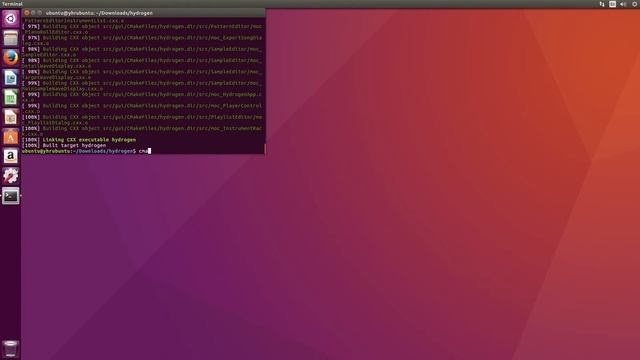This screenshot has width=640, height=360.
Task: Open the system power gear menu
Action: (635, 4)
